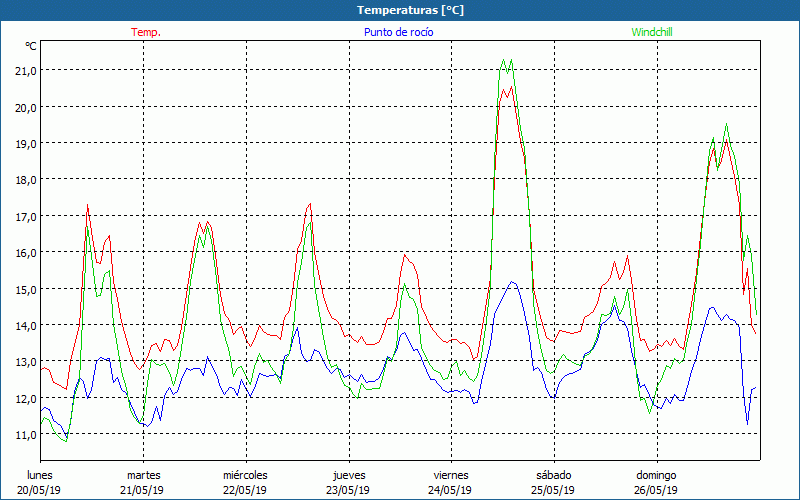Click the 18,0 y-axis value

pyautogui.click(x=26, y=180)
